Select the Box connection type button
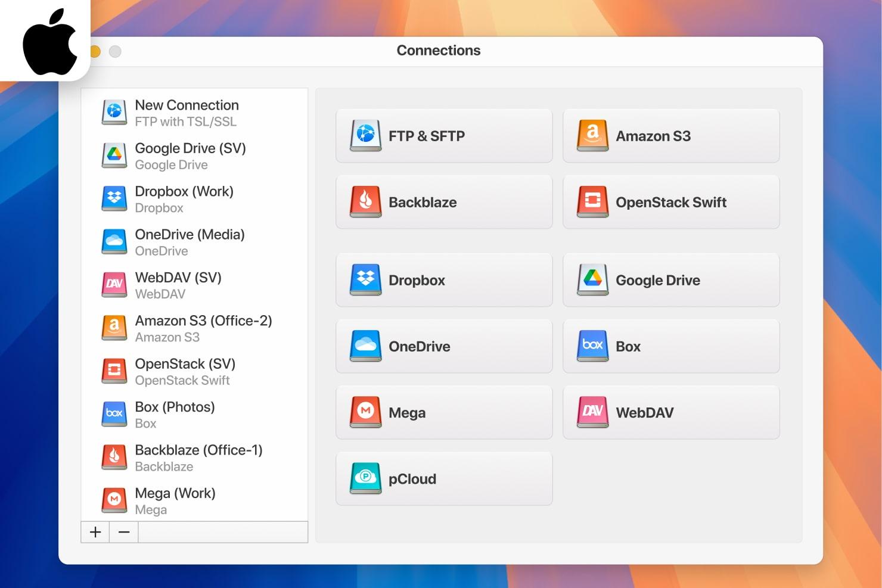Image resolution: width=882 pixels, height=588 pixels. 671,346
